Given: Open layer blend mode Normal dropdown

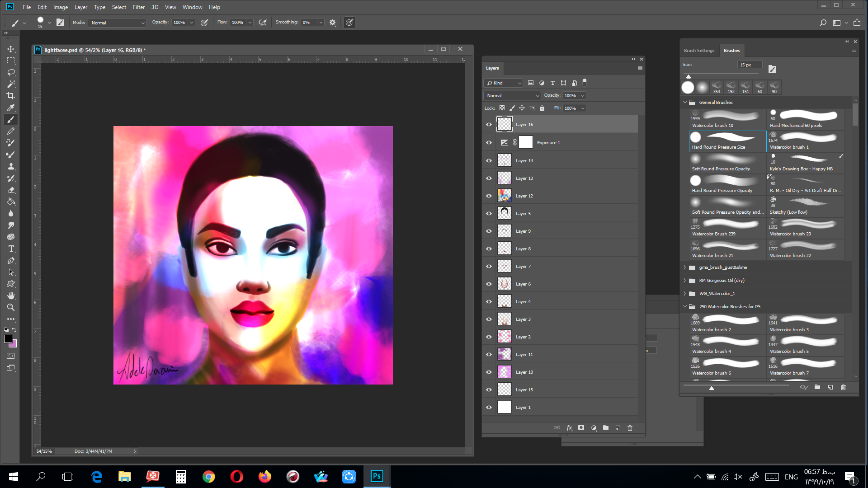Looking at the screenshot, I should point(512,96).
